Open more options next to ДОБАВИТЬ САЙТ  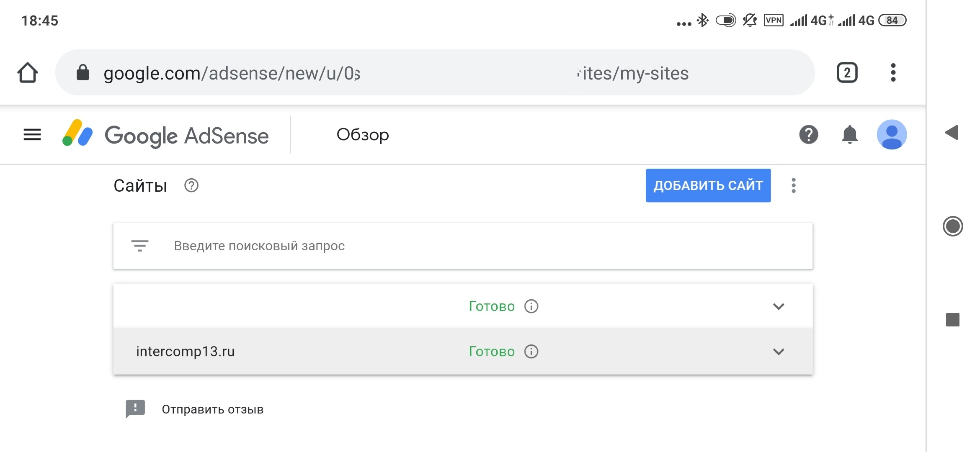[793, 185]
